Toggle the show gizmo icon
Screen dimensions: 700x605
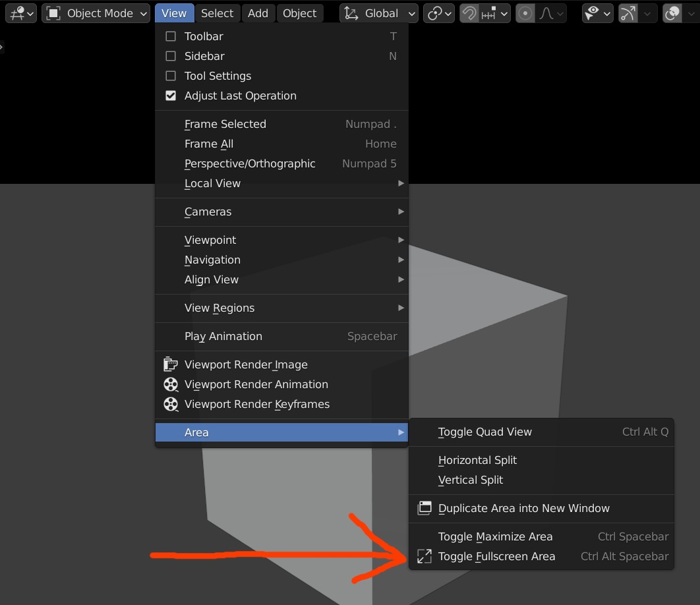(627, 13)
